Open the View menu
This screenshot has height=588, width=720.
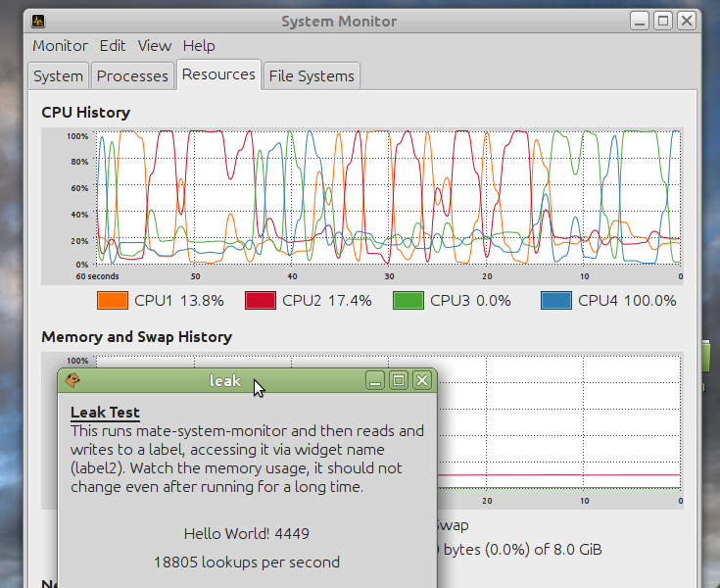(x=154, y=46)
